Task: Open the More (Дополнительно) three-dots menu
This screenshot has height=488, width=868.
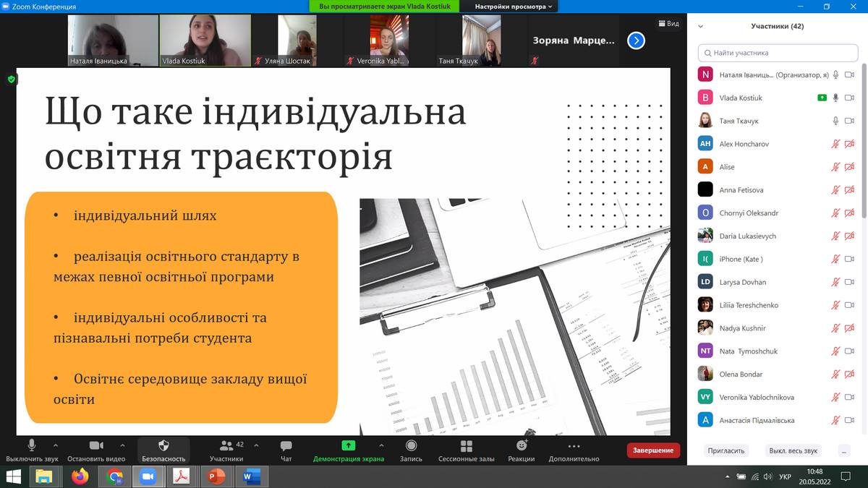Action: pos(574,446)
